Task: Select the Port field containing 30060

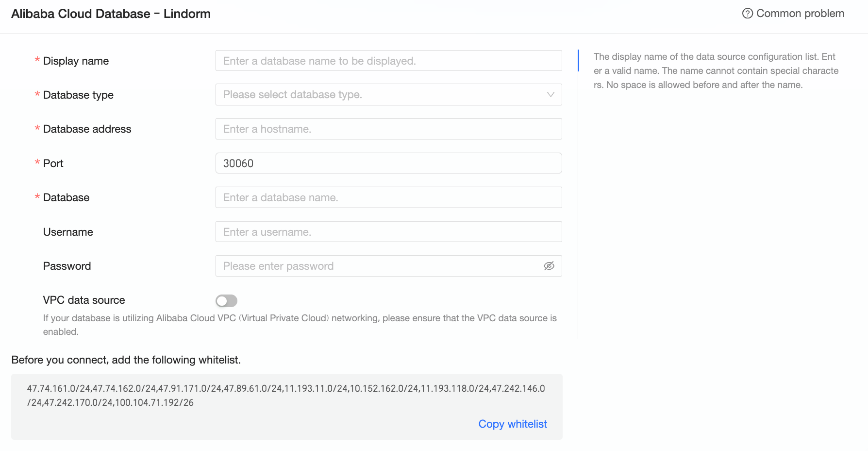Action: 388,163
